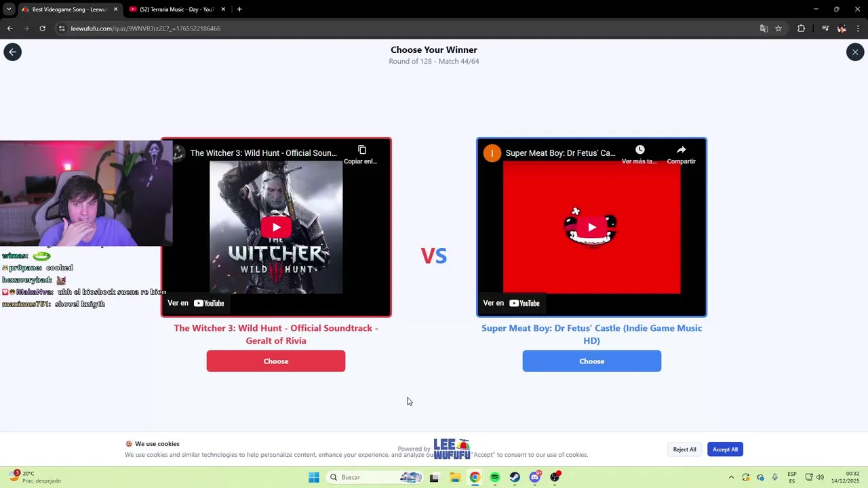Click the leewufufu.com address bar
Viewport: 868px width, 488px height.
click(407, 28)
